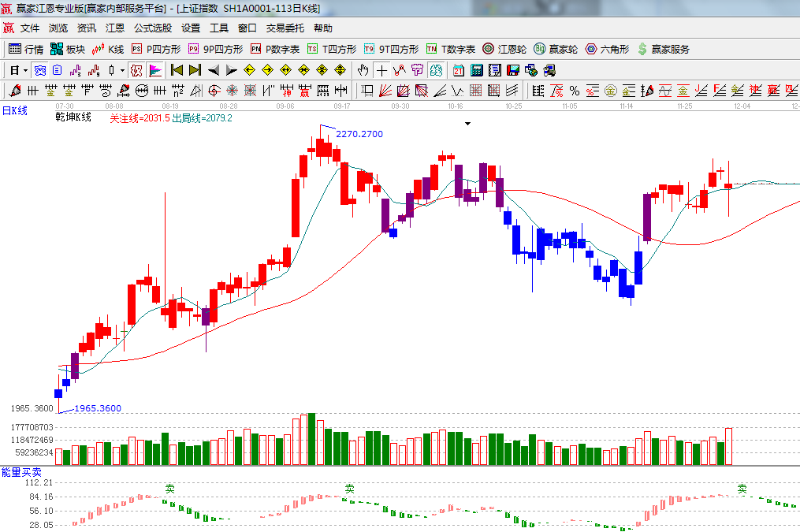This screenshot has height=532, width=800.
Task: Open the 江恩轮 (Gann wheel) tool
Action: (504, 49)
